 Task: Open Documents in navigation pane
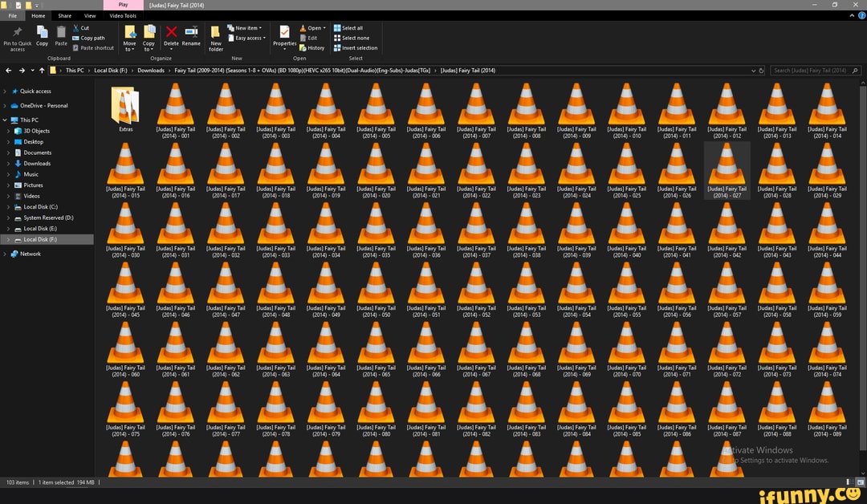click(x=37, y=152)
